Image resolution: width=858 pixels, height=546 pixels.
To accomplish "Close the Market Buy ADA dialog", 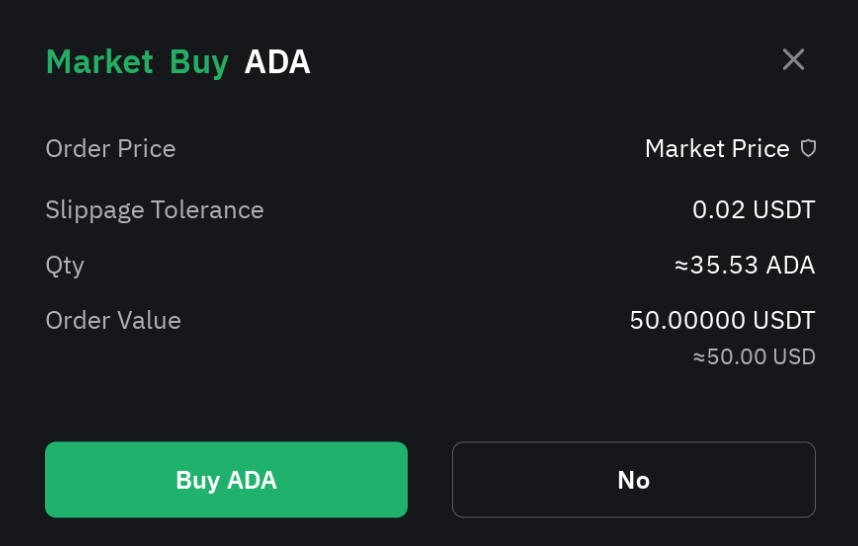I will pyautogui.click(x=793, y=60).
